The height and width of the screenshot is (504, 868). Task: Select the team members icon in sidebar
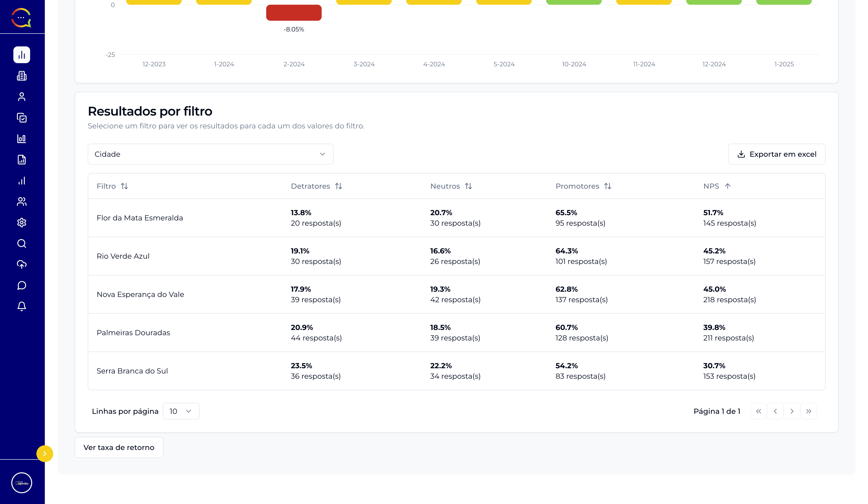(x=22, y=202)
